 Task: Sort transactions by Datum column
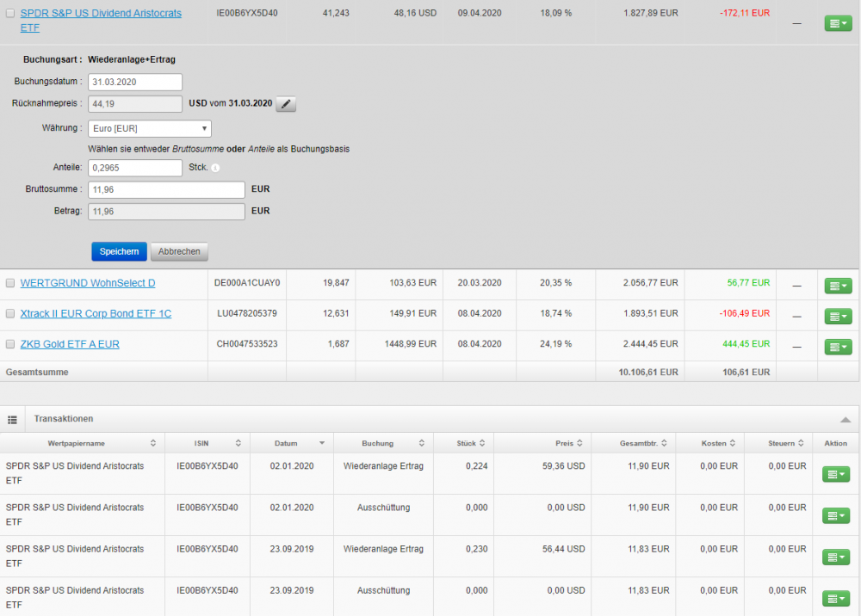293,443
